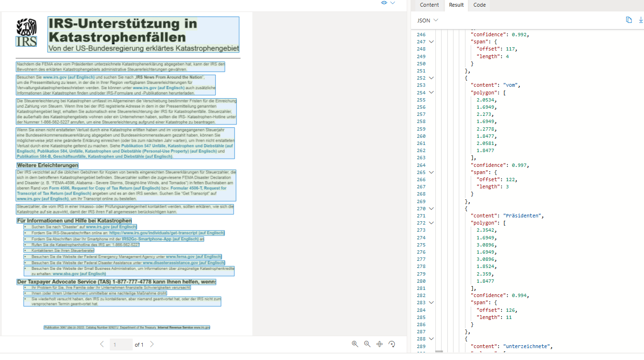Collapse the span block at line 247
Viewport: 644px width, 360px height.
[432, 42]
